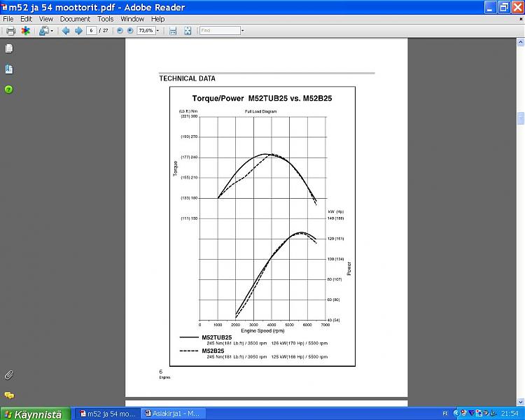Open the Tools menu
The width and height of the screenshot is (525, 420).
pyautogui.click(x=105, y=19)
